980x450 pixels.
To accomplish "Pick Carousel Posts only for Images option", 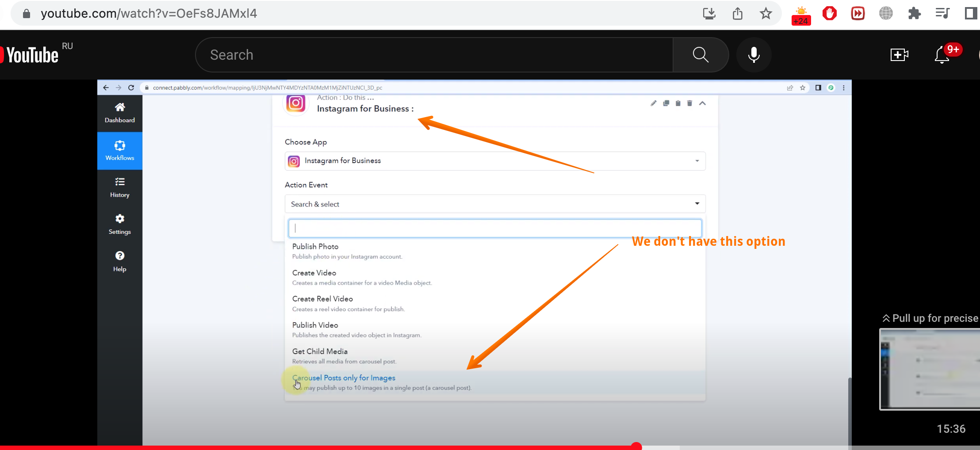I will coord(495,382).
